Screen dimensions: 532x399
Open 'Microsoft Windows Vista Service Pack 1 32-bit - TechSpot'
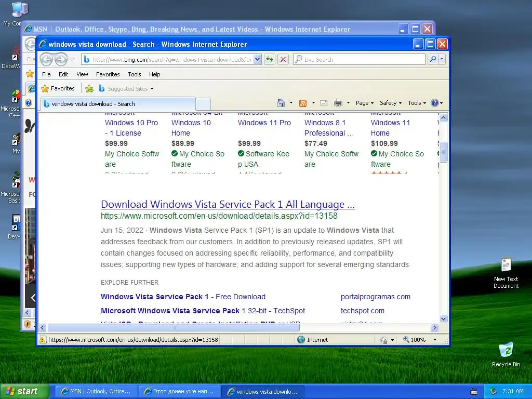[x=203, y=311]
